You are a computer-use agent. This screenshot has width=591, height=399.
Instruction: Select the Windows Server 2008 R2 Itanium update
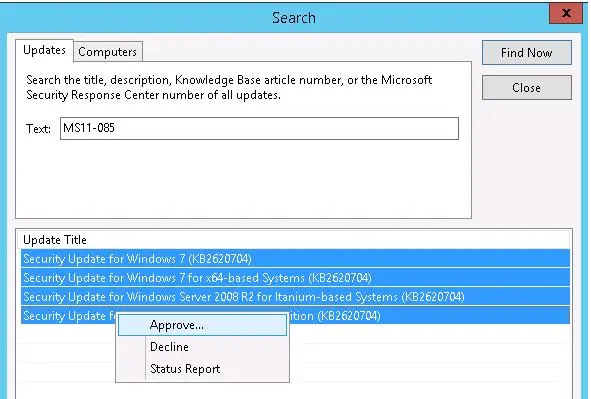[296, 297]
